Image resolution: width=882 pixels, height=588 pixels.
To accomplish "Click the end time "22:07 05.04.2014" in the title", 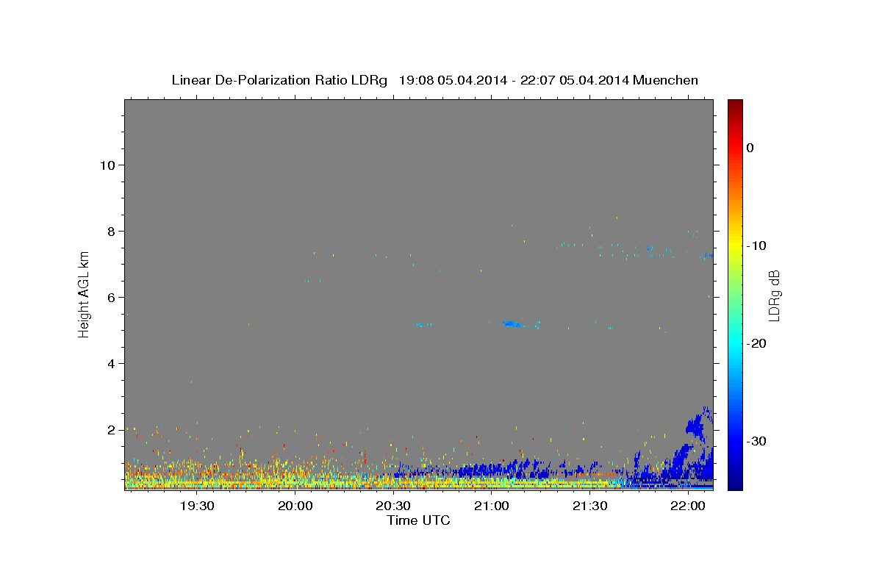I will pyautogui.click(x=574, y=80).
